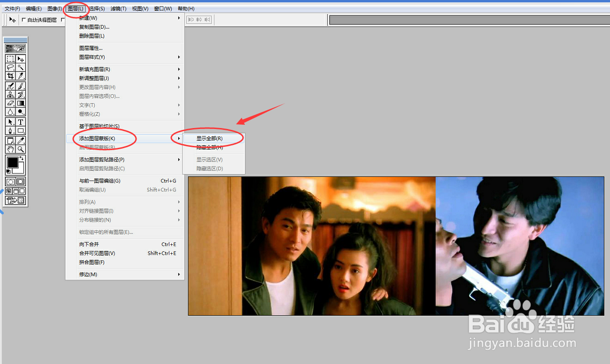
Task: Open the background color picker
Action: click(21, 171)
